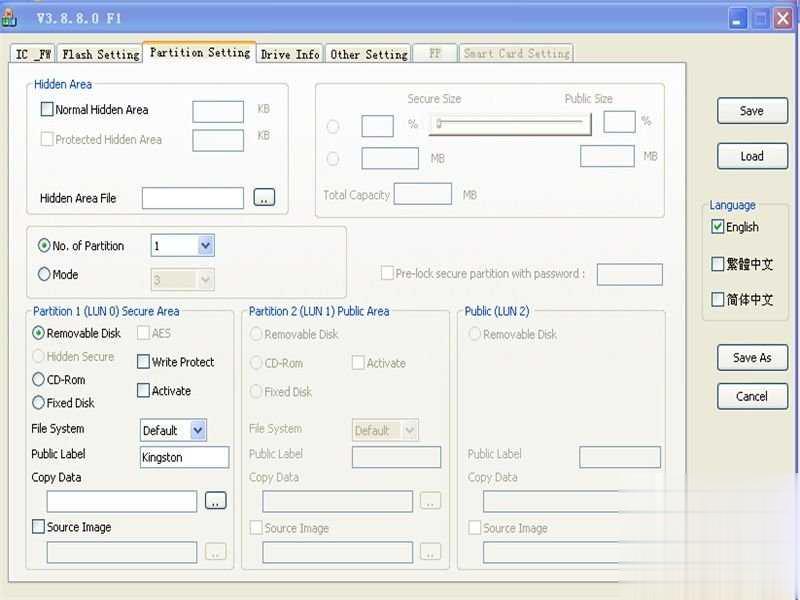This screenshot has width=800, height=600.
Task: Open the Partition 1 File System dropdown
Action: (x=198, y=430)
